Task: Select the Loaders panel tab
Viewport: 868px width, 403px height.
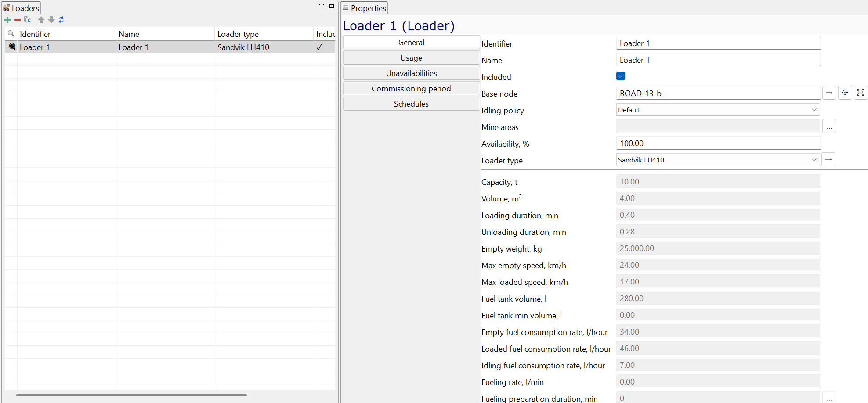Action: tap(21, 8)
